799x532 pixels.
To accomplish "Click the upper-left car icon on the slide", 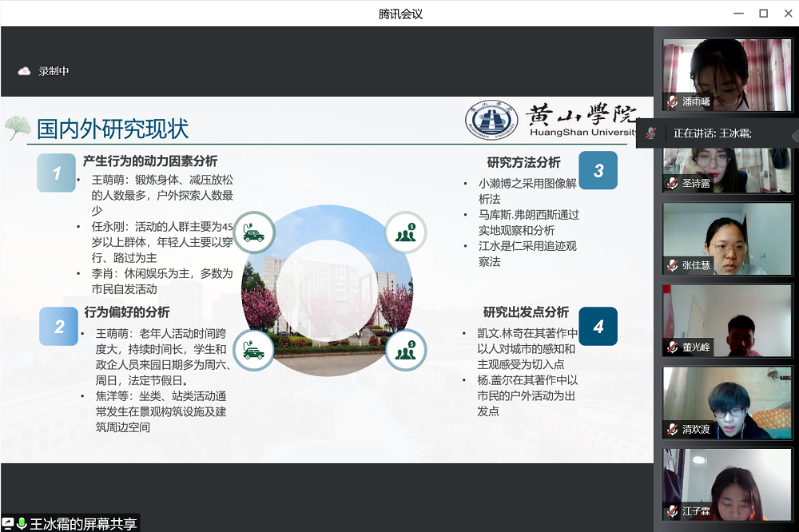I will click(x=254, y=232).
